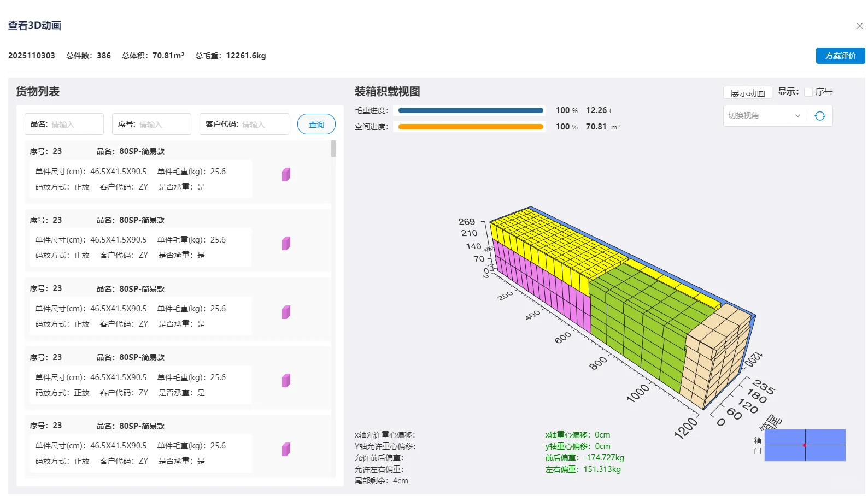Click the purple box icon in the second cargo card

pos(286,243)
